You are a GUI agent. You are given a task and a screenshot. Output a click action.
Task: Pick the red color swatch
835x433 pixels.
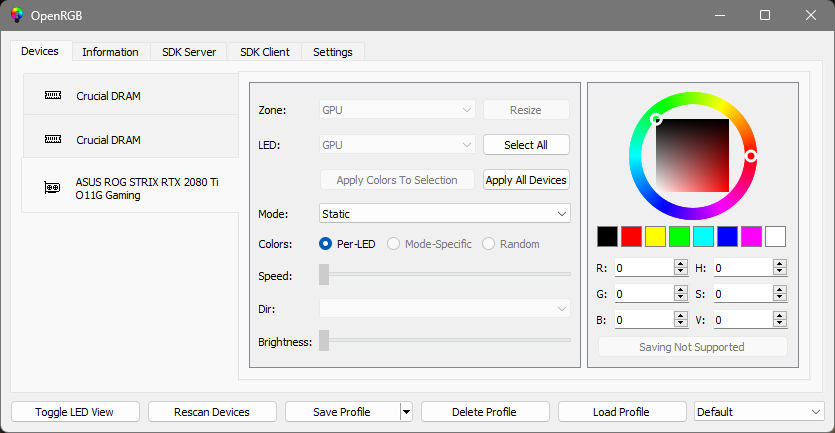[x=631, y=236]
